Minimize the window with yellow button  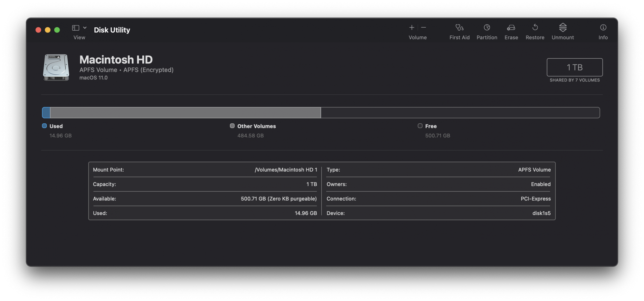(x=48, y=30)
